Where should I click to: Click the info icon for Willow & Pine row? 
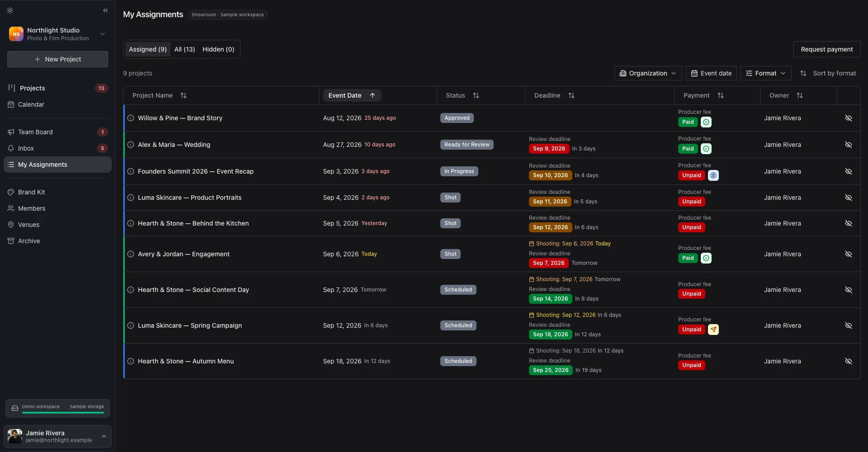[x=131, y=118]
